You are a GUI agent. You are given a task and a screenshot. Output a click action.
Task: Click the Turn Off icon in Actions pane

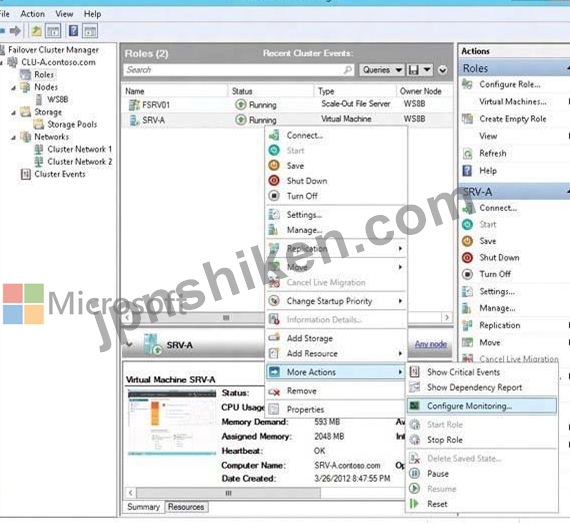pyautogui.click(x=467, y=274)
